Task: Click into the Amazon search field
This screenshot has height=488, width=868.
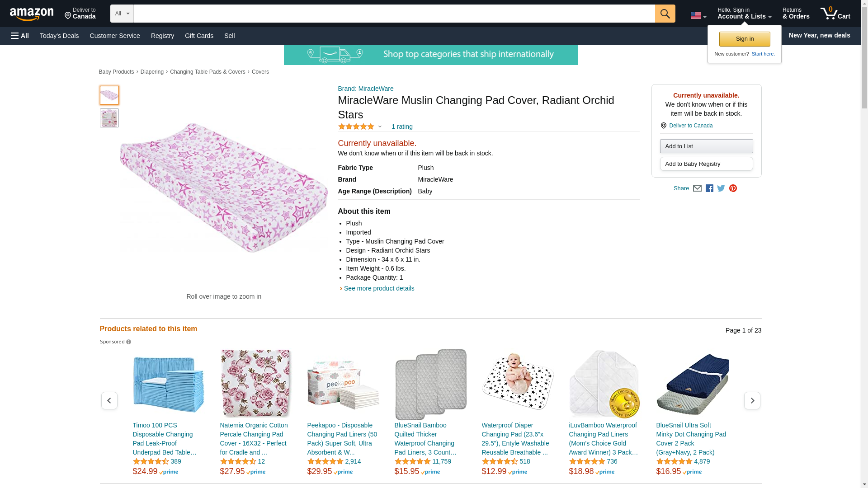Action: [394, 14]
